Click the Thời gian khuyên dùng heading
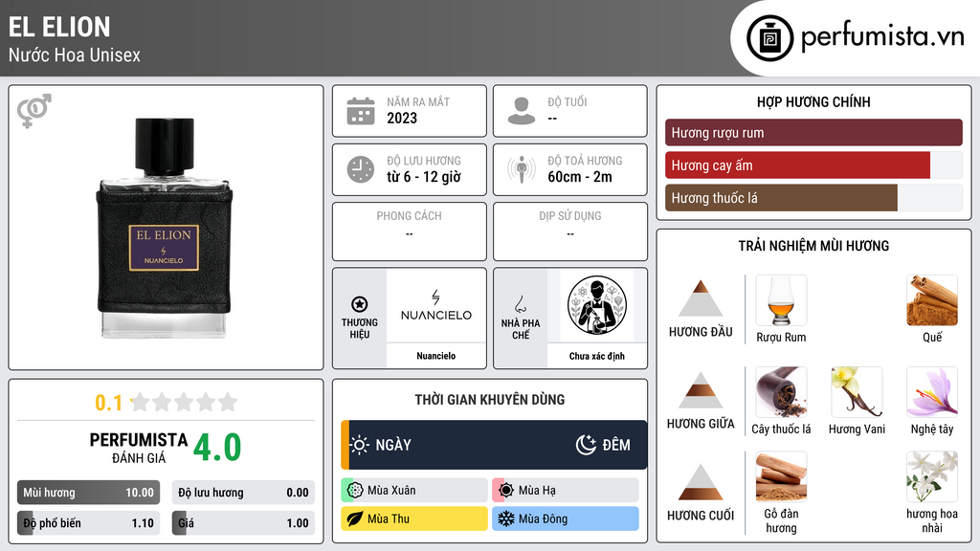Screen dimensions: 980x551 point(489,399)
